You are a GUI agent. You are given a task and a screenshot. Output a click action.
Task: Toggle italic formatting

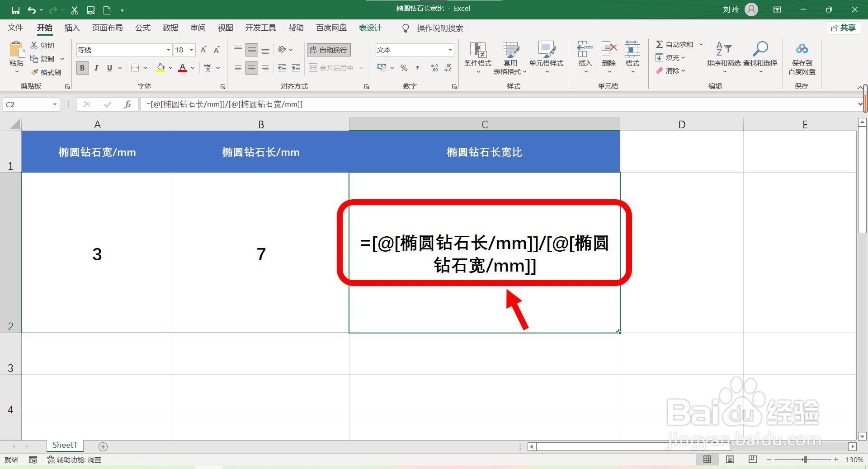pyautogui.click(x=96, y=68)
